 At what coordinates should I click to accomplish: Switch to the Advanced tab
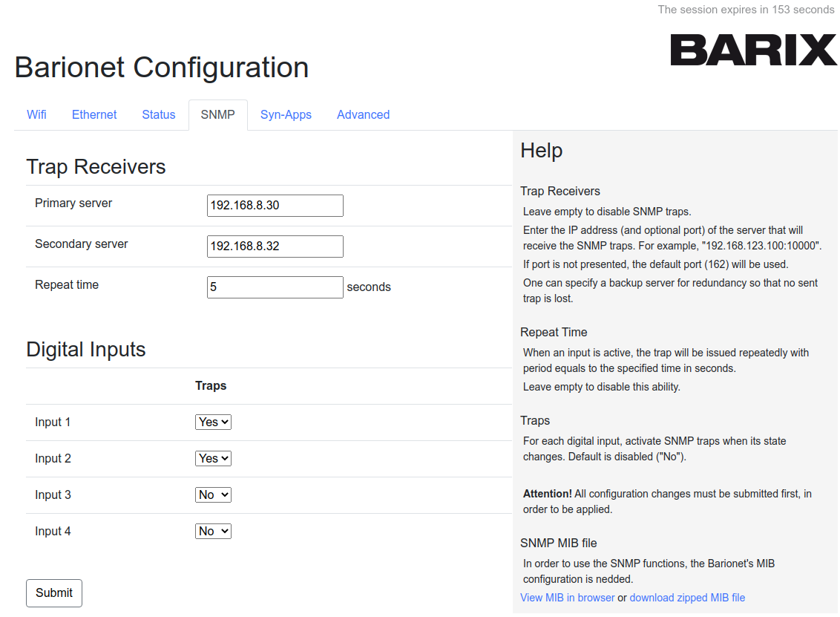tap(363, 114)
